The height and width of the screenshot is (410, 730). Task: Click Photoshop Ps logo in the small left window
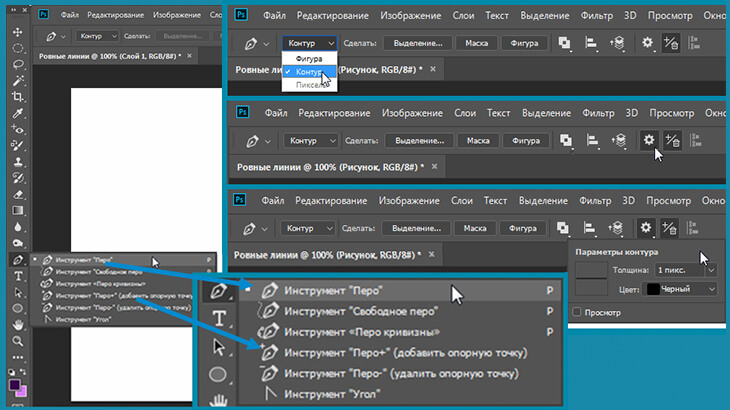[x=43, y=14]
